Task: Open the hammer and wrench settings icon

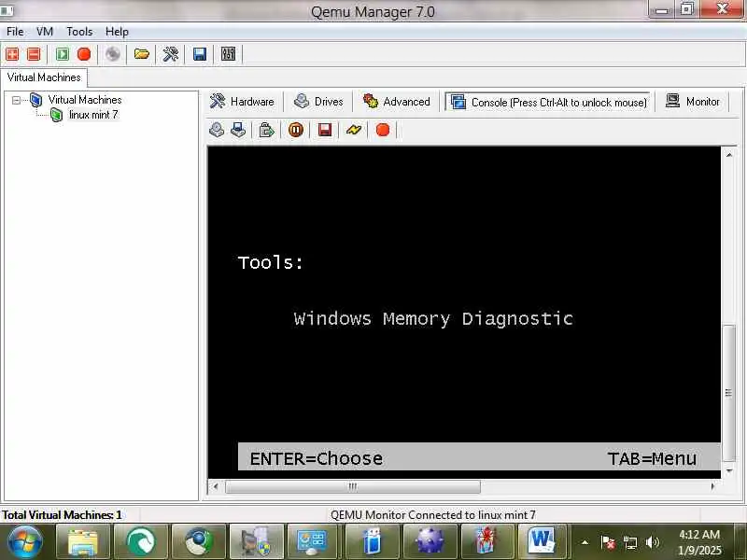Action: [x=171, y=54]
